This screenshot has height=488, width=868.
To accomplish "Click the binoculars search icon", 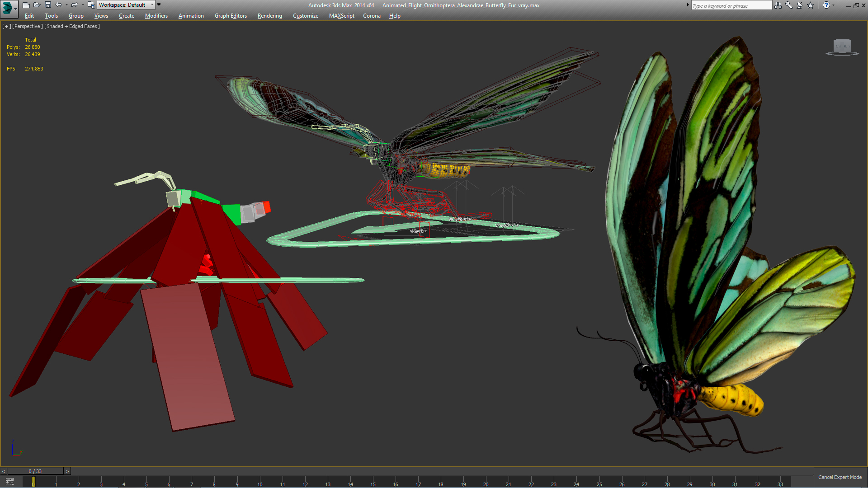I will coord(778,5).
